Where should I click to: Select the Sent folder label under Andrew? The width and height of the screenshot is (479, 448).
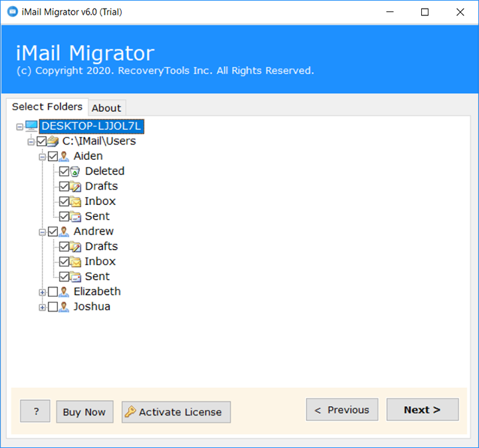[x=97, y=276]
